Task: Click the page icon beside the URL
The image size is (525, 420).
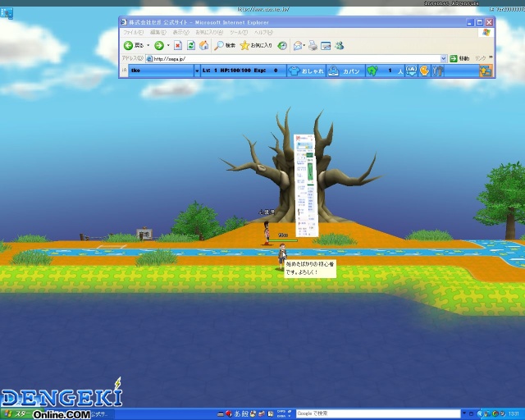Action: pyautogui.click(x=149, y=59)
